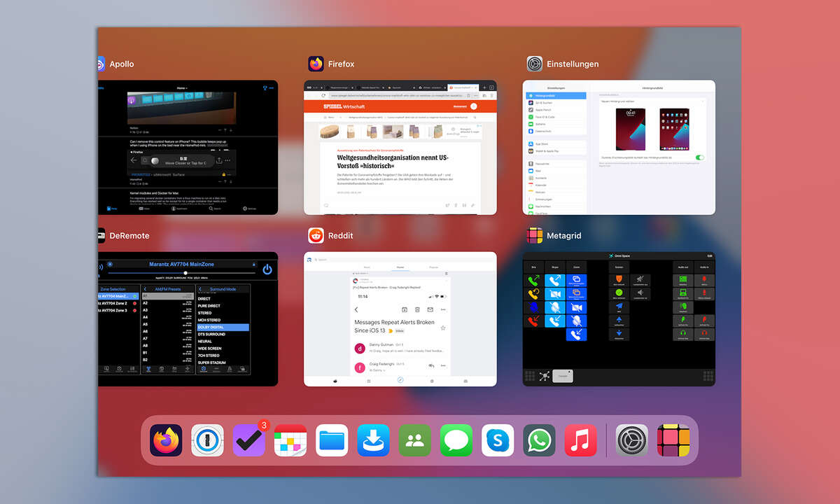Screen dimensions: 840x504
Task: Expand 'Neuen Hintergrund wählen' in the Einstellungen card
Action: pyautogui.click(x=654, y=101)
